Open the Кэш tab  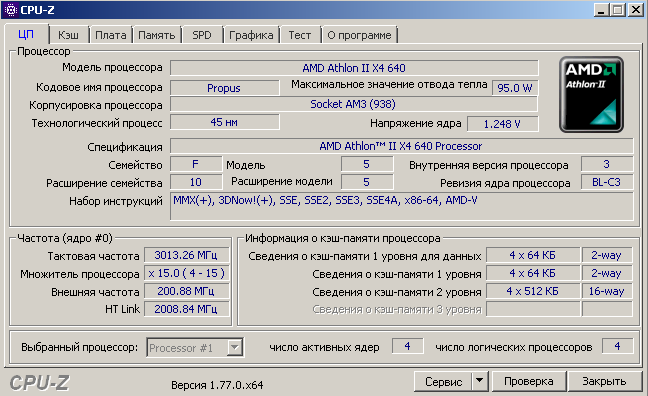tap(69, 35)
